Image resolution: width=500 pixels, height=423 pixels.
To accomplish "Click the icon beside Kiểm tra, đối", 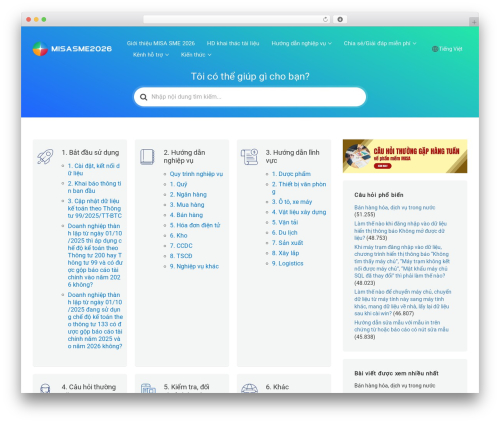I will pos(148,388).
